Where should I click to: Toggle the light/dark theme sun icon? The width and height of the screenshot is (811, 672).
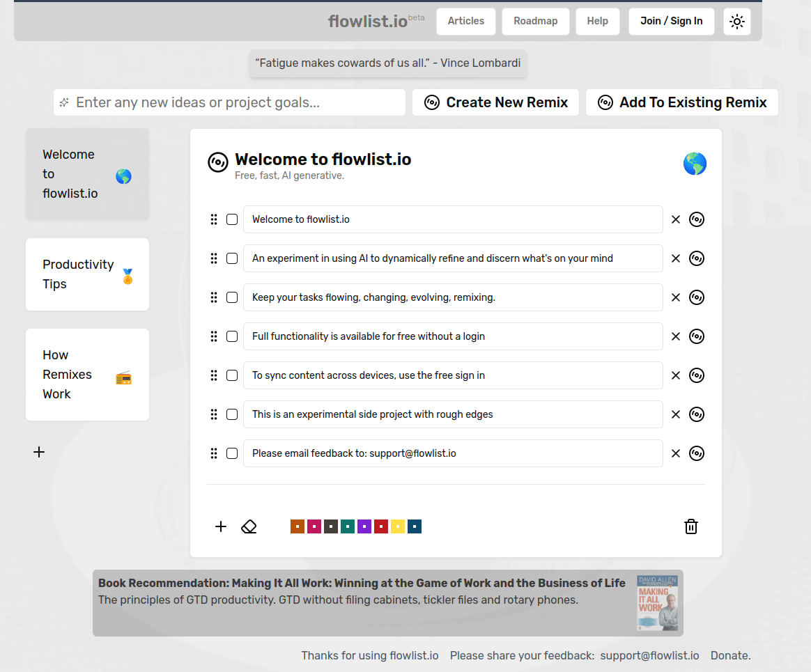(x=736, y=21)
